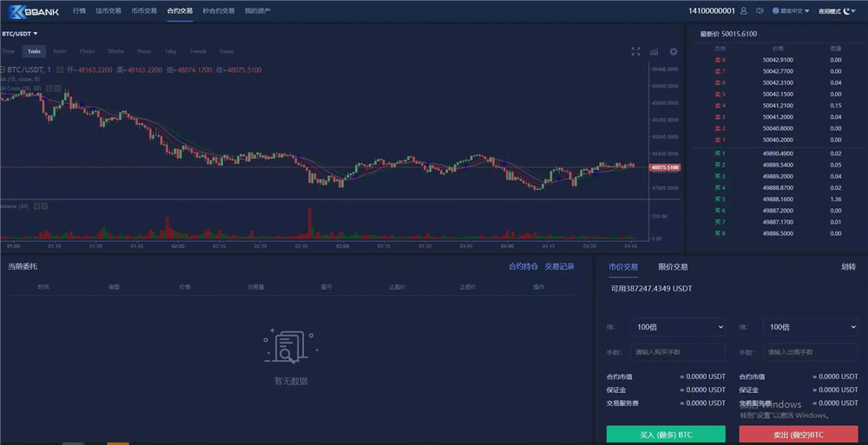Toggle the night mode moon icon

[847, 11]
